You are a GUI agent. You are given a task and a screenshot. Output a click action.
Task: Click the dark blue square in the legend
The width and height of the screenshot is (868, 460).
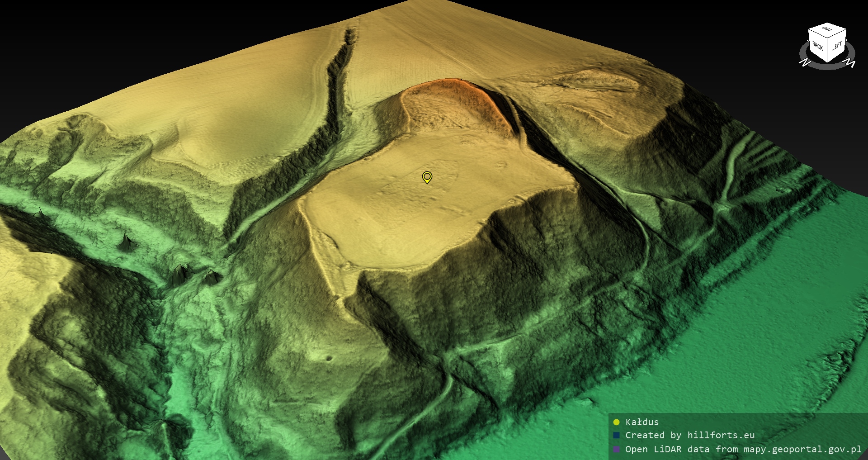click(x=616, y=436)
